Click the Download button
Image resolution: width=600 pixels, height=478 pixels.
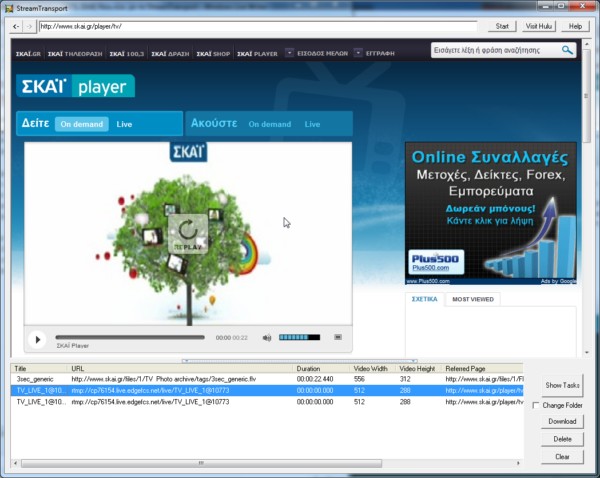(x=562, y=421)
